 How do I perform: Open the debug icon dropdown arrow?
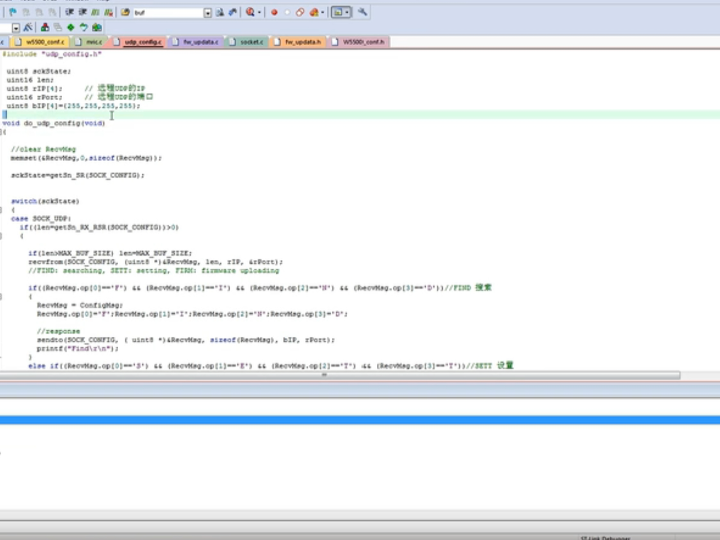click(x=260, y=13)
